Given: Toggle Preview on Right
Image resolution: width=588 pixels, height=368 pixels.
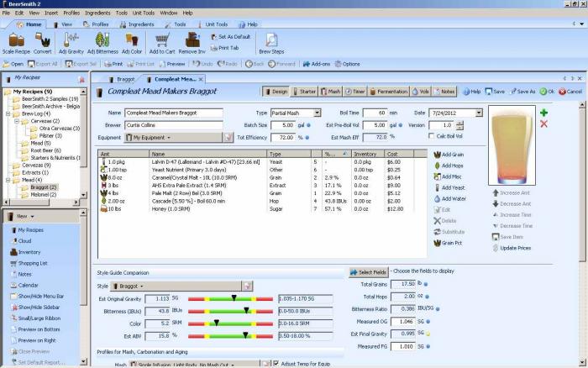Looking at the screenshot, I should pos(34,340).
